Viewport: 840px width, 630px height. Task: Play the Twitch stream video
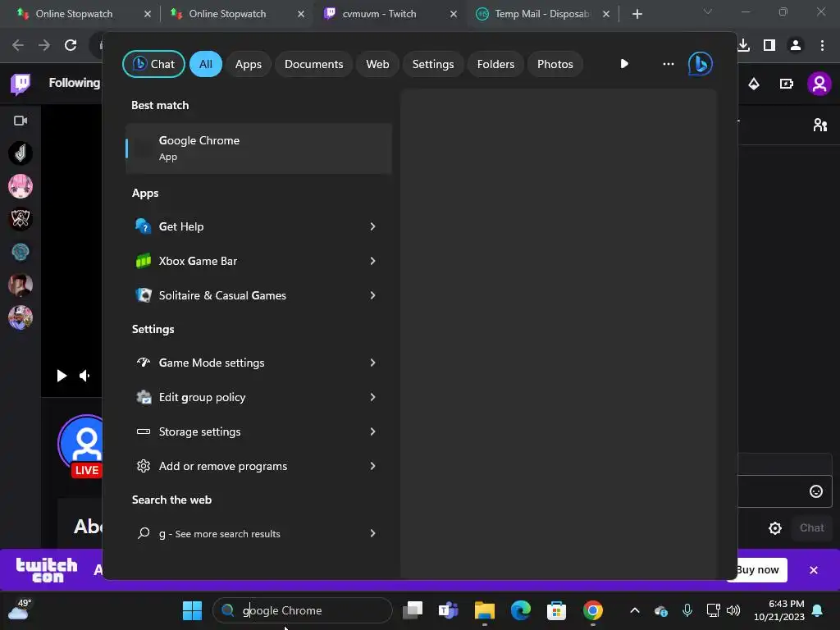click(x=62, y=376)
